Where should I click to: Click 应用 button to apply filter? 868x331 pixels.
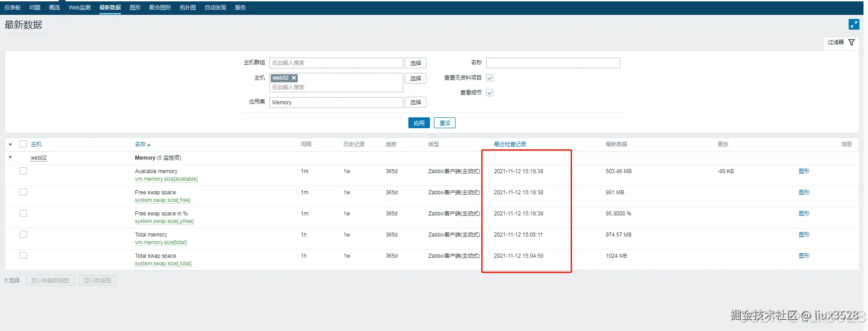419,123
